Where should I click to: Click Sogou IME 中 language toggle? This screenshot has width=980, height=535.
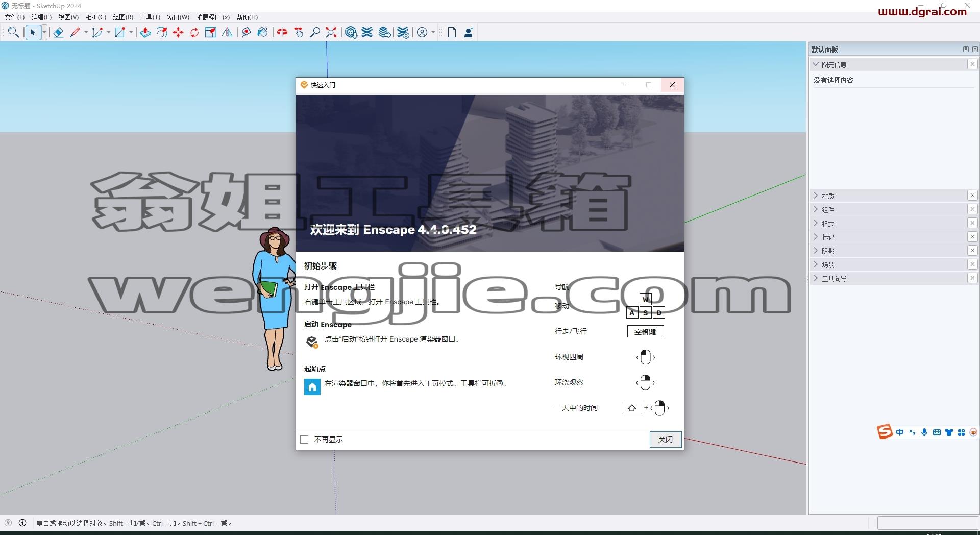click(x=900, y=432)
